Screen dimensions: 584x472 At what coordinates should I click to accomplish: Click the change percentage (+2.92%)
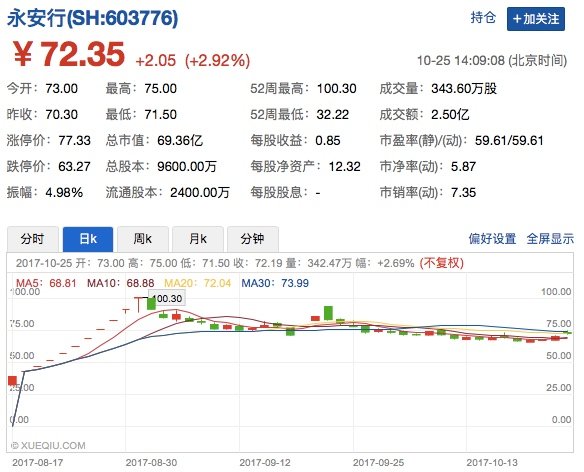[x=218, y=60]
